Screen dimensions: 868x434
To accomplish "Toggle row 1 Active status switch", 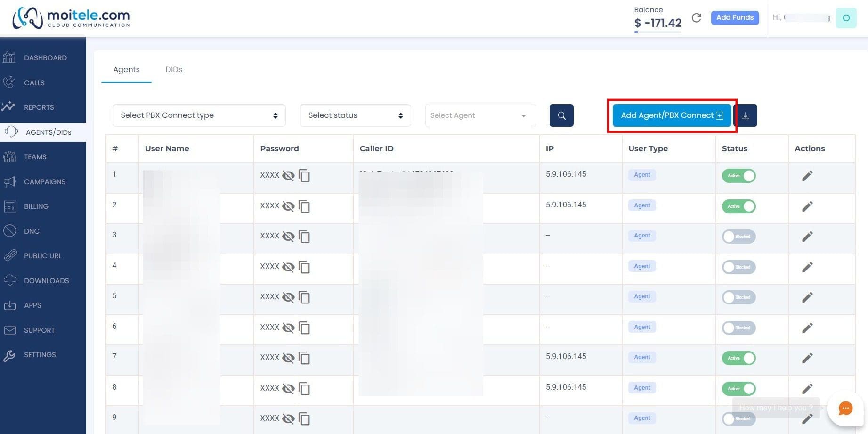I will tap(738, 176).
